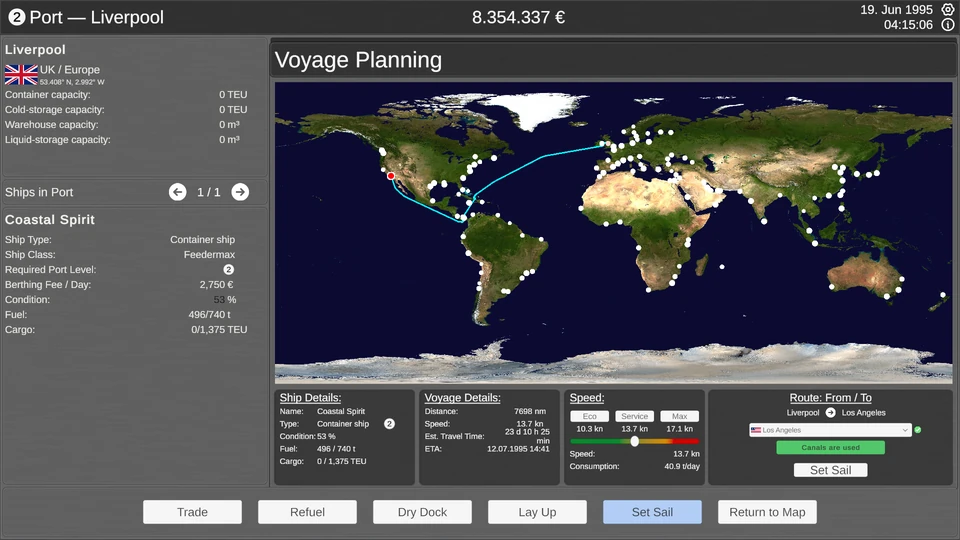Select the highlighted Set Sail tab at bottom
Screen dimensions: 960x540
[652, 512]
